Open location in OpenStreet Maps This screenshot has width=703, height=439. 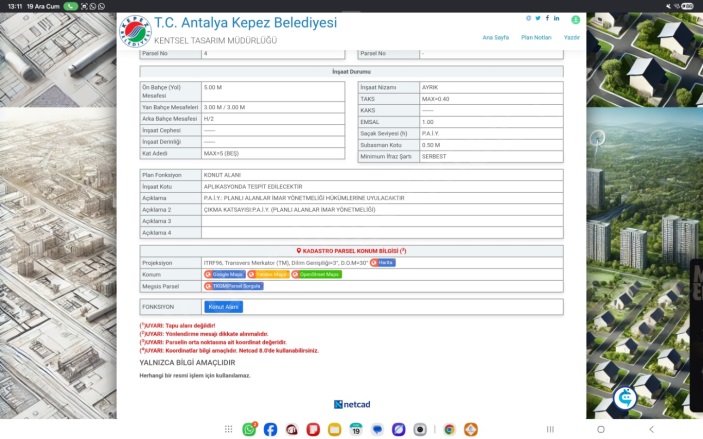point(316,274)
